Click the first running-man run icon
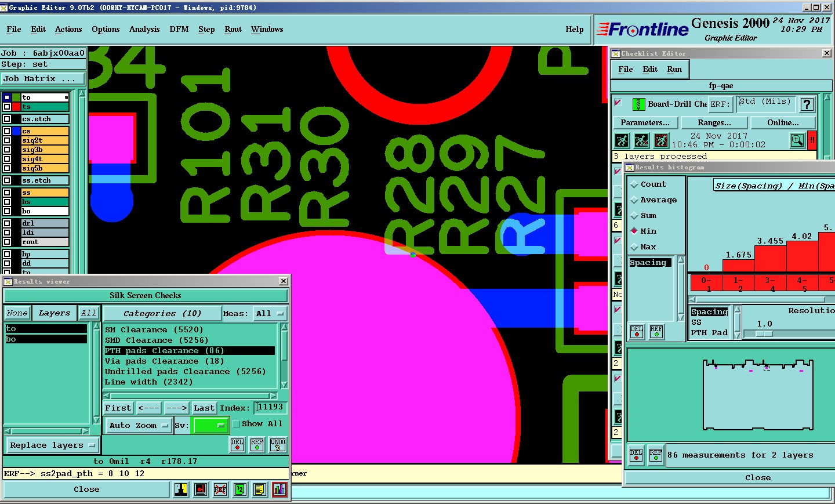 [x=622, y=140]
